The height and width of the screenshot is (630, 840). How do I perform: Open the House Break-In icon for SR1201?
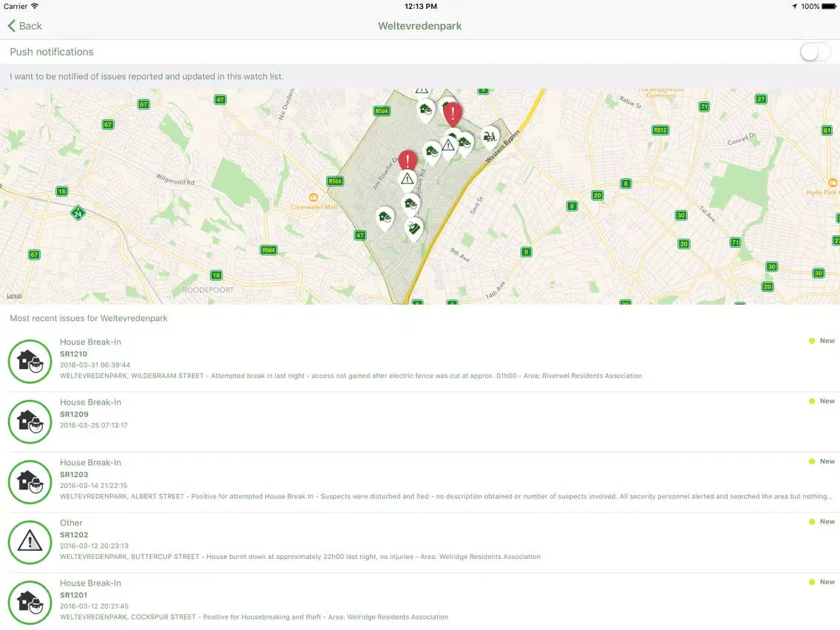pos(30,603)
